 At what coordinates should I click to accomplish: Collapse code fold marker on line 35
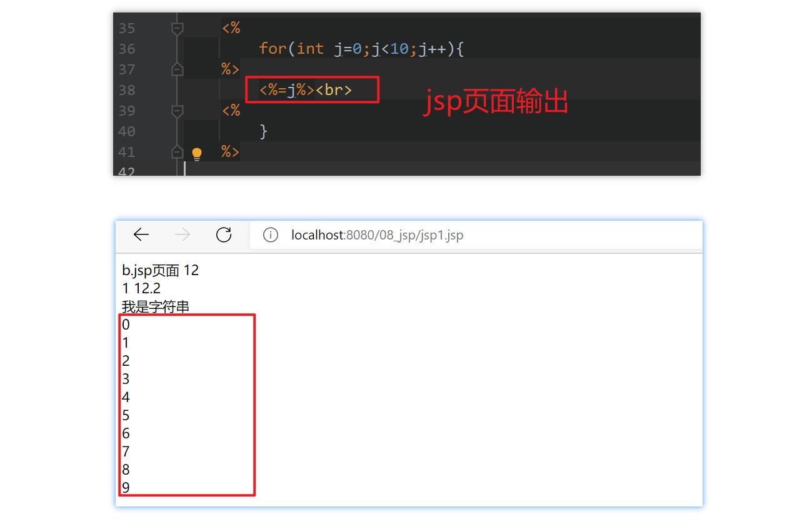click(x=178, y=28)
